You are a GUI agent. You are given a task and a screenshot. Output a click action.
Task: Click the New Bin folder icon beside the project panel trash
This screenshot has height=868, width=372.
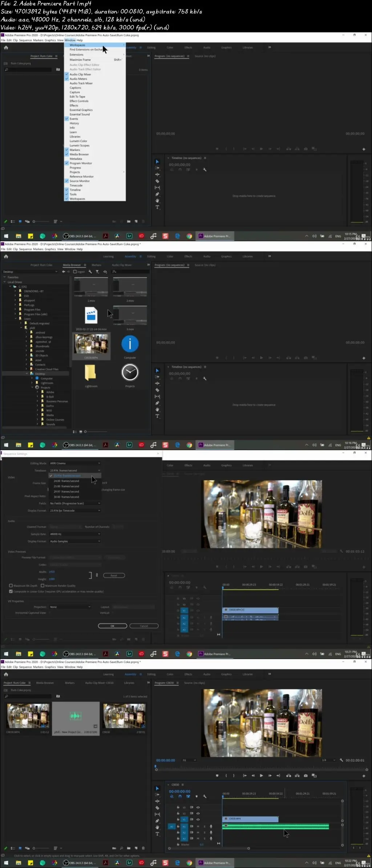click(129, 848)
